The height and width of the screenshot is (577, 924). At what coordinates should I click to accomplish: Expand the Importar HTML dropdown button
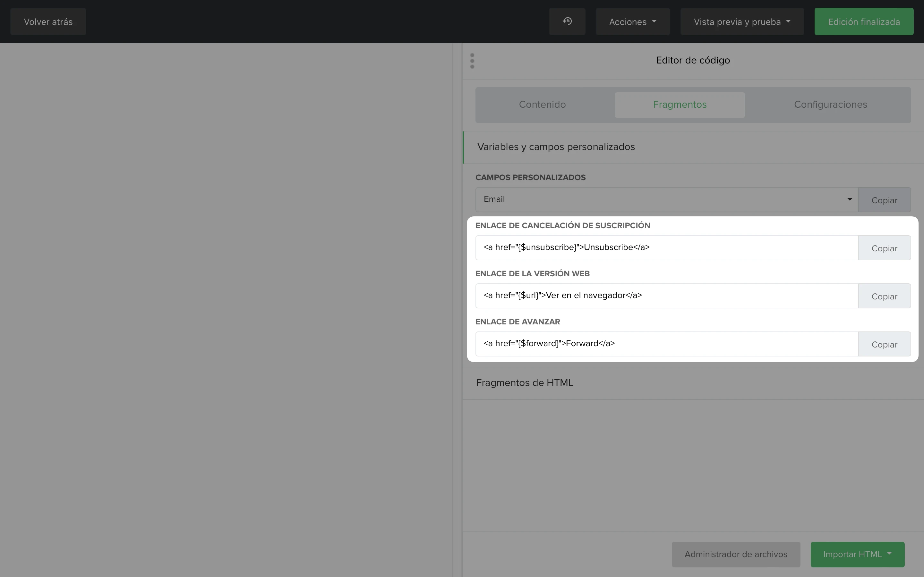(x=857, y=554)
